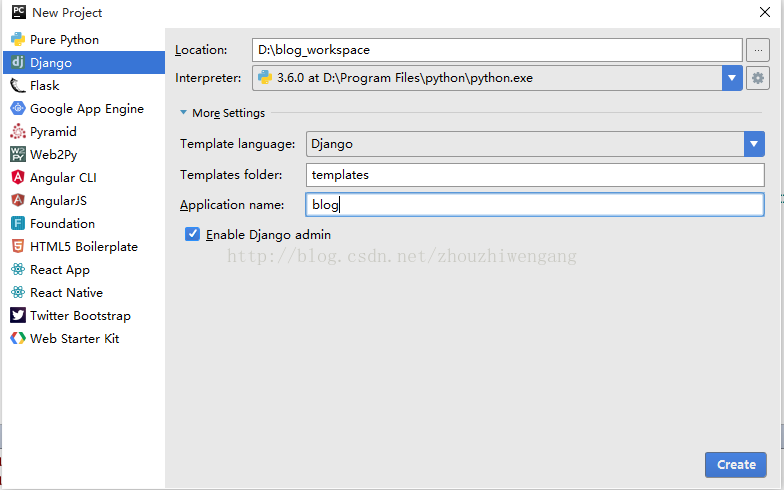The height and width of the screenshot is (490, 784).
Task: Select the Flask project type label
Action: [x=44, y=86]
